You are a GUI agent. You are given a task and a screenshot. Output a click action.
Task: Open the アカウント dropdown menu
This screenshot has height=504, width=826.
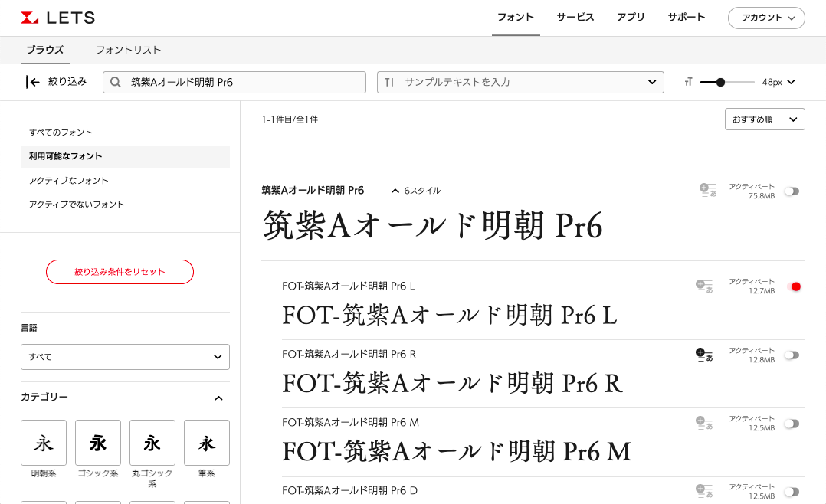[x=766, y=18]
